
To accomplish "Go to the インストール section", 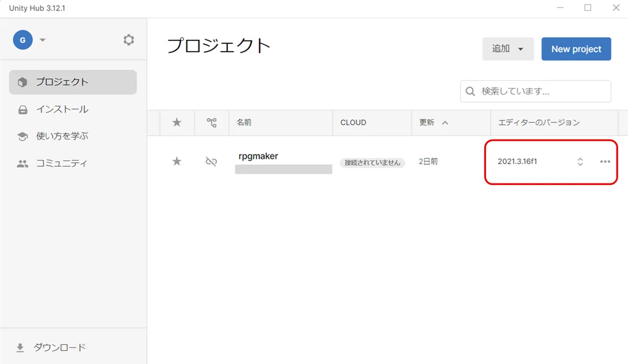I will tap(62, 110).
